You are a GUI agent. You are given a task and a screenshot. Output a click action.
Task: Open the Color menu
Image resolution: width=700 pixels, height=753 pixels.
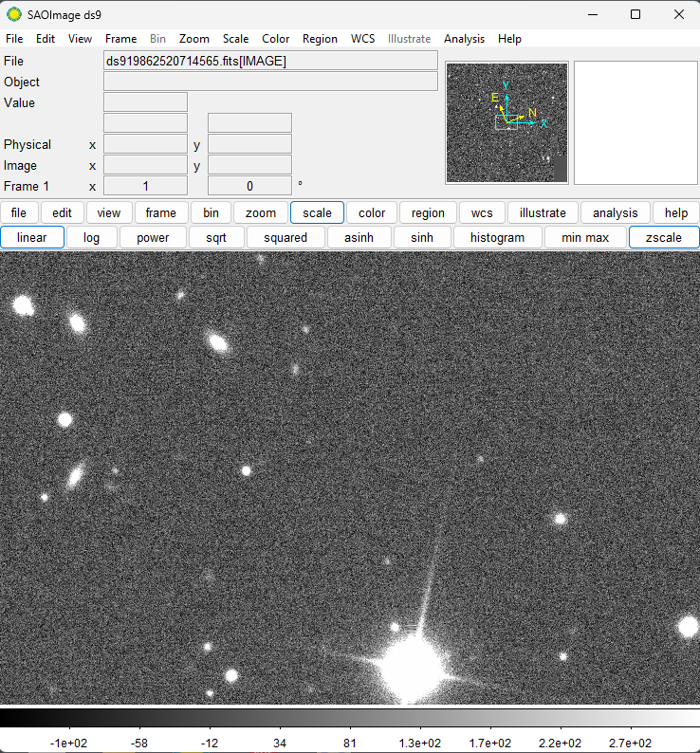(x=275, y=39)
